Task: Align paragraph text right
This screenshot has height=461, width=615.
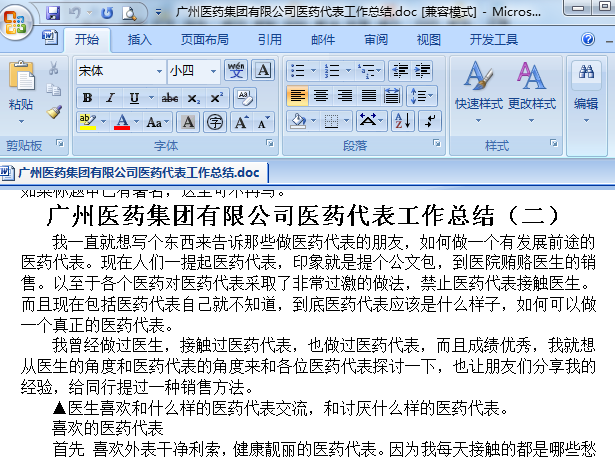Action: tap(345, 96)
